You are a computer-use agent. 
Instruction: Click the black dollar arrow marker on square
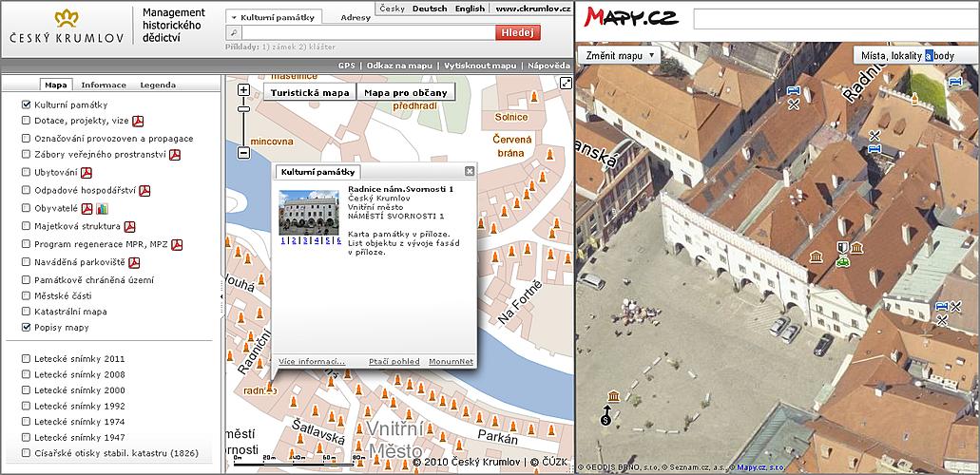coord(605,415)
